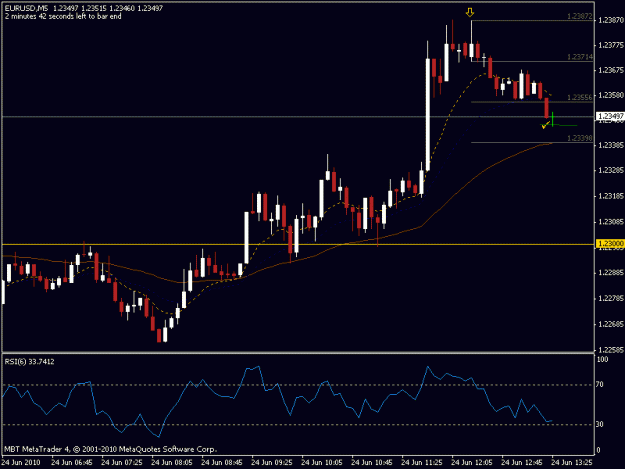Click the yellow down arrow marker above the peak candle
The image size is (625, 469).
point(470,13)
